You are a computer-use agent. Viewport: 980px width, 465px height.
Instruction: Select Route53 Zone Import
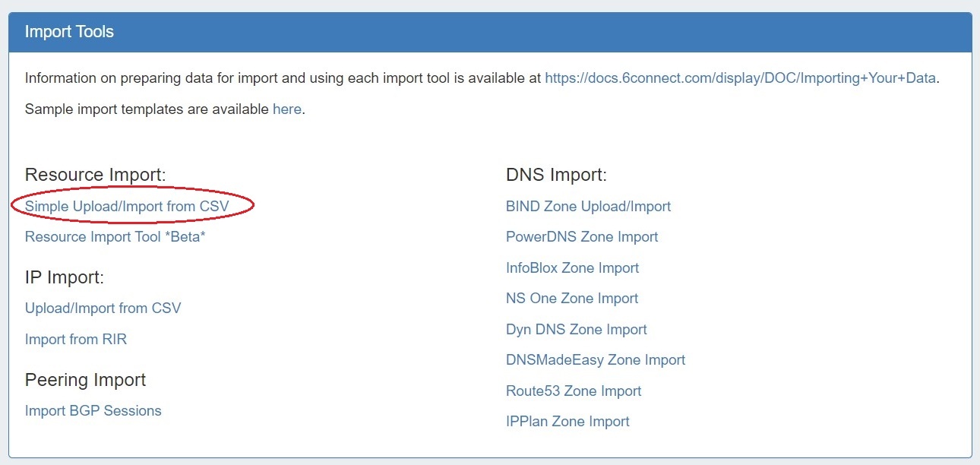pos(574,391)
